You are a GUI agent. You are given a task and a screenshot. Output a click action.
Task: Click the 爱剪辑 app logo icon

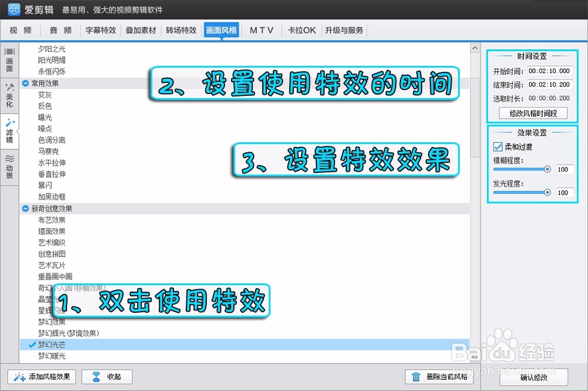tap(14, 9)
